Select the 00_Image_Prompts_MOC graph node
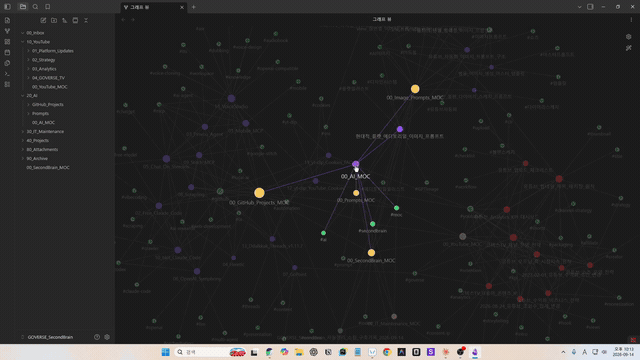The width and height of the screenshot is (640, 360). [x=415, y=89]
